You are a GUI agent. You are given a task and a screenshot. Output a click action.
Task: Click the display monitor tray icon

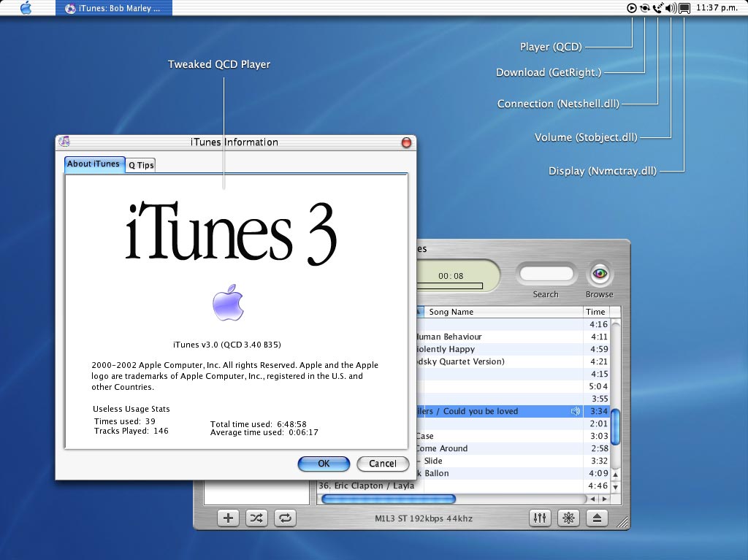pos(684,8)
